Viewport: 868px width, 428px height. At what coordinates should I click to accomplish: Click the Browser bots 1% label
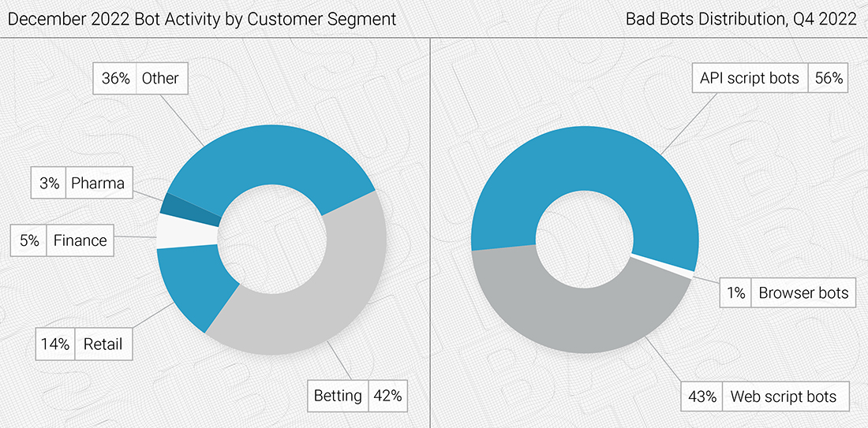pos(788,292)
